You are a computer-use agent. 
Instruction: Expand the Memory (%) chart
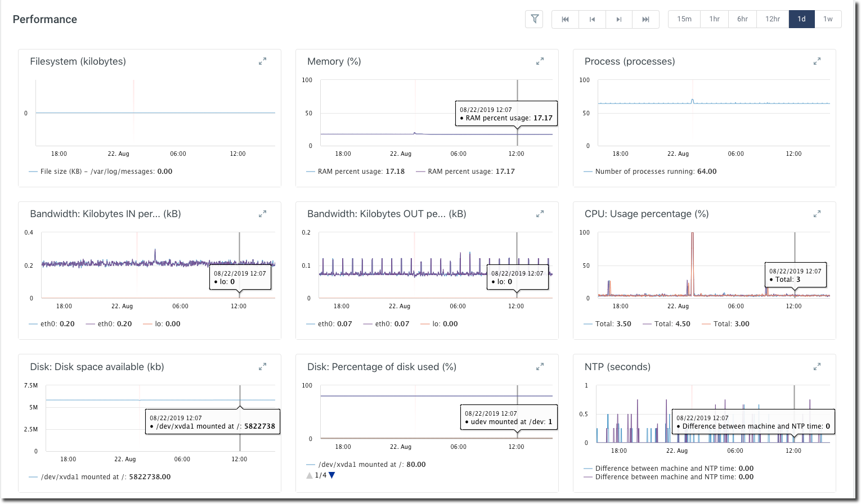tap(540, 61)
